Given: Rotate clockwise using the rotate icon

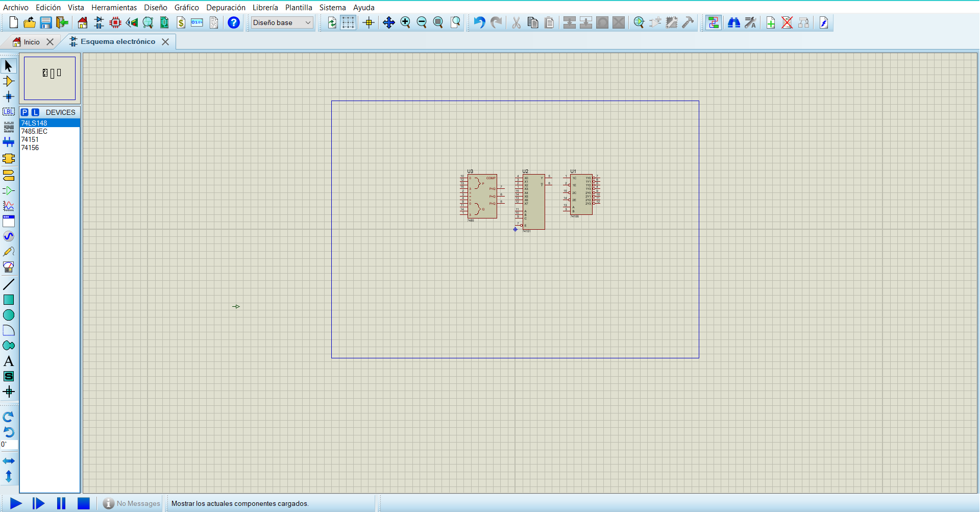Looking at the screenshot, I should tap(9, 417).
